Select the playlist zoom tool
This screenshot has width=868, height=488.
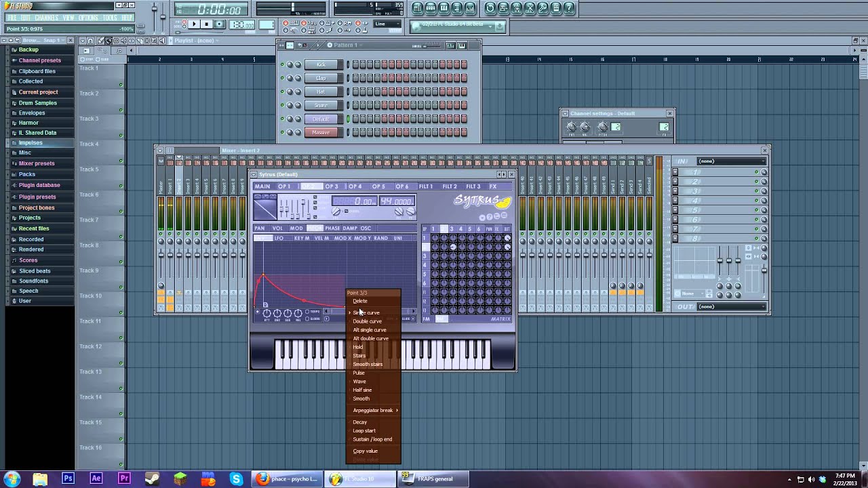click(154, 41)
